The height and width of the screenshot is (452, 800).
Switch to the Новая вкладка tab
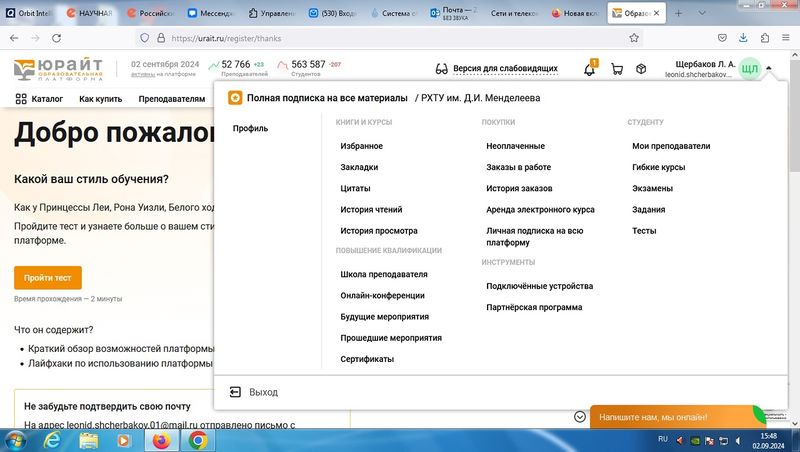tap(575, 13)
